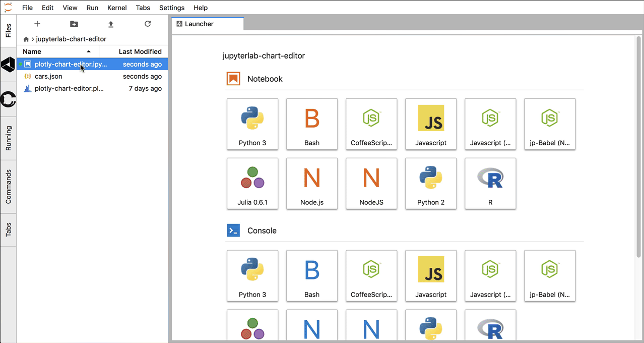
Task: Select the cars.json file
Action: point(92,76)
